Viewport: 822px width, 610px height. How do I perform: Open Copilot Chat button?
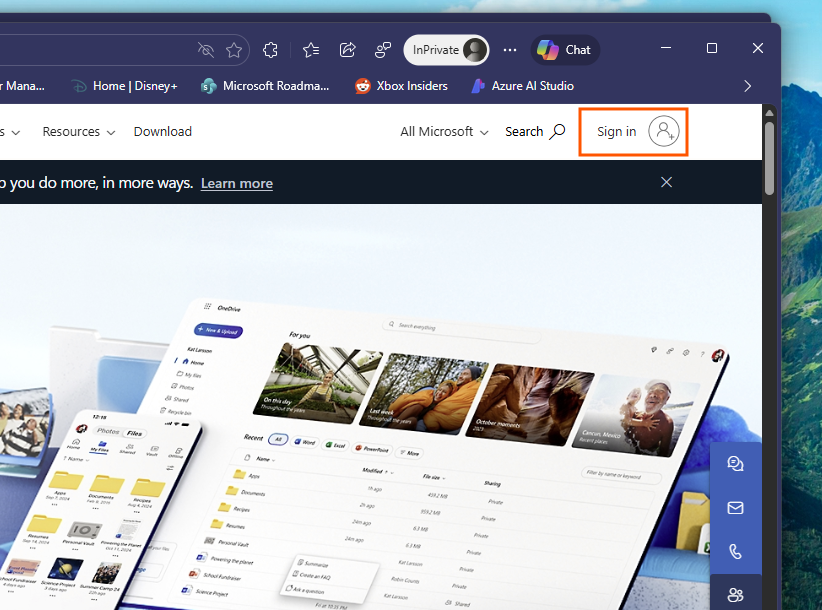[x=565, y=50]
